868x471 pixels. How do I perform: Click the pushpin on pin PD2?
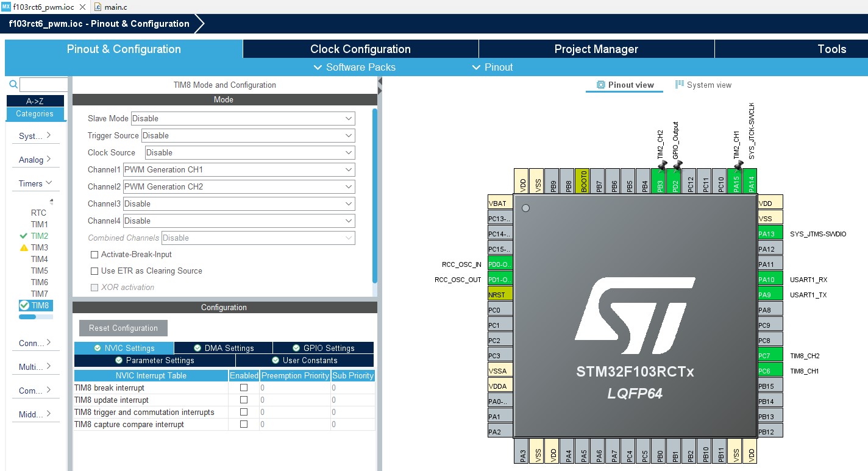point(678,165)
